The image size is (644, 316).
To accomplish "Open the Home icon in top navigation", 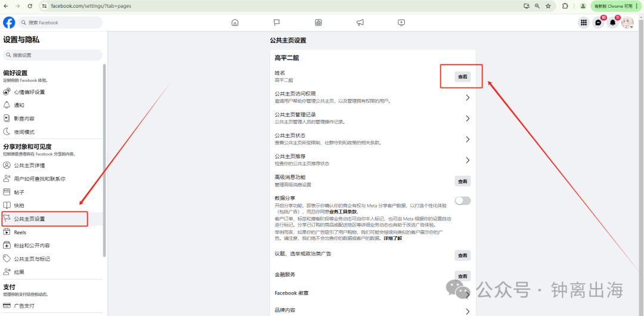I will point(235,23).
